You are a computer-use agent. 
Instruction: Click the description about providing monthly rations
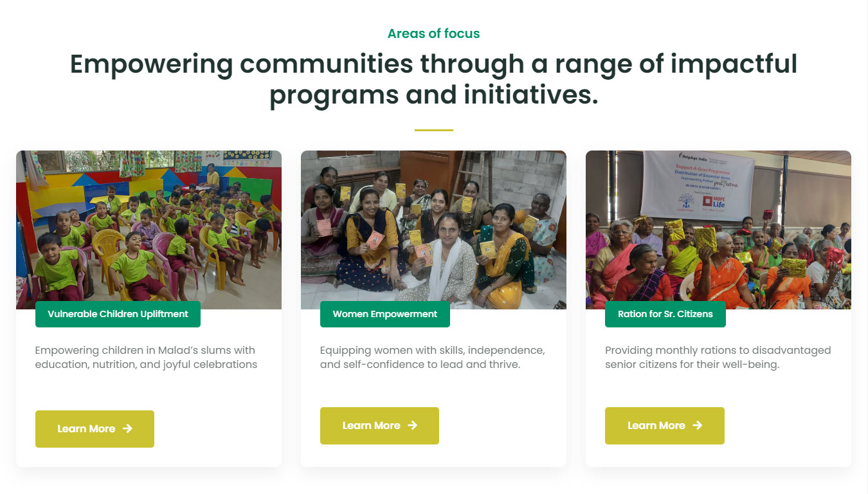[x=718, y=357]
